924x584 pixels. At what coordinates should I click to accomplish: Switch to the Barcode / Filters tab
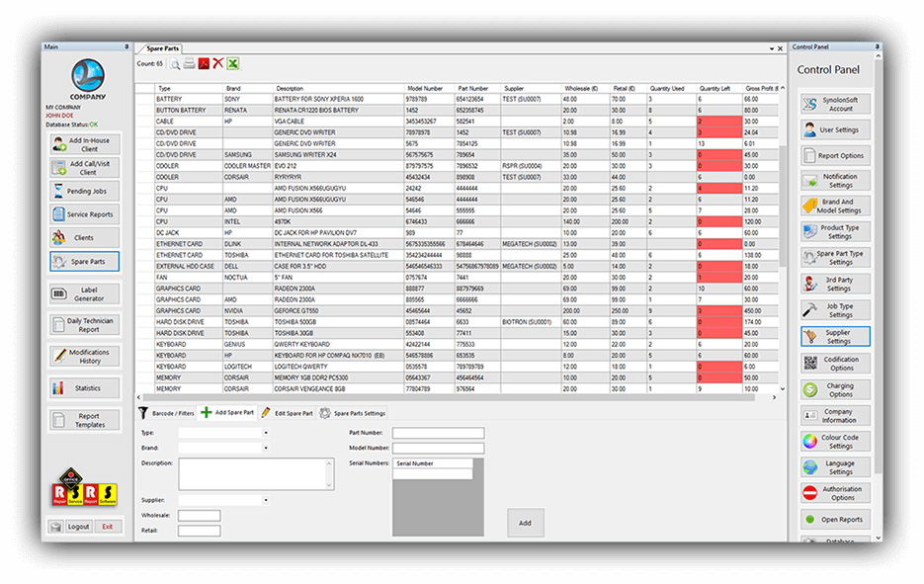pyautogui.click(x=174, y=413)
